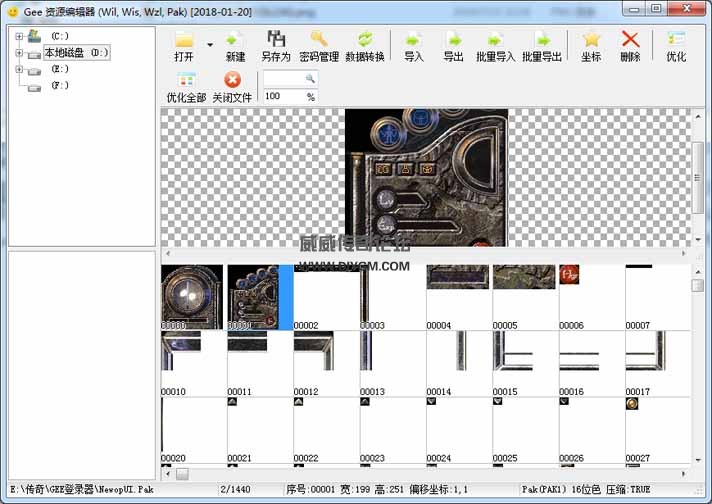
Task: Select 本地磁盘 (D:) in tree
Action: 77,53
